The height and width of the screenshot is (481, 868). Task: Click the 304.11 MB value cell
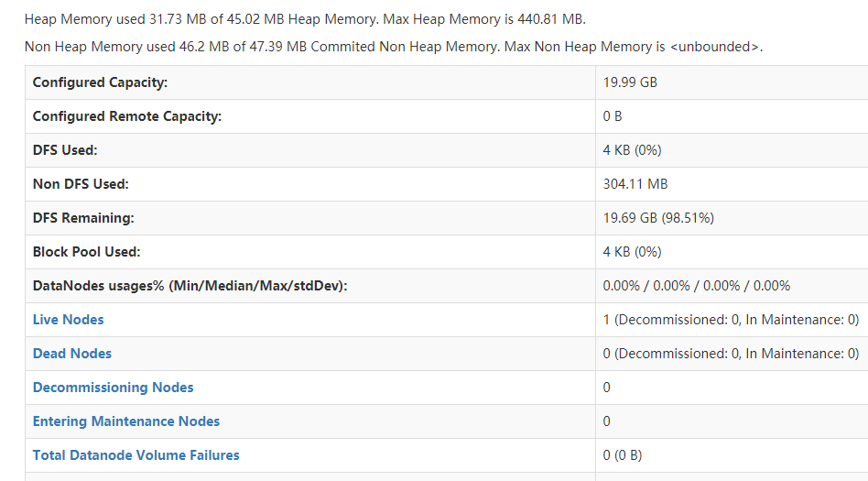coord(635,184)
